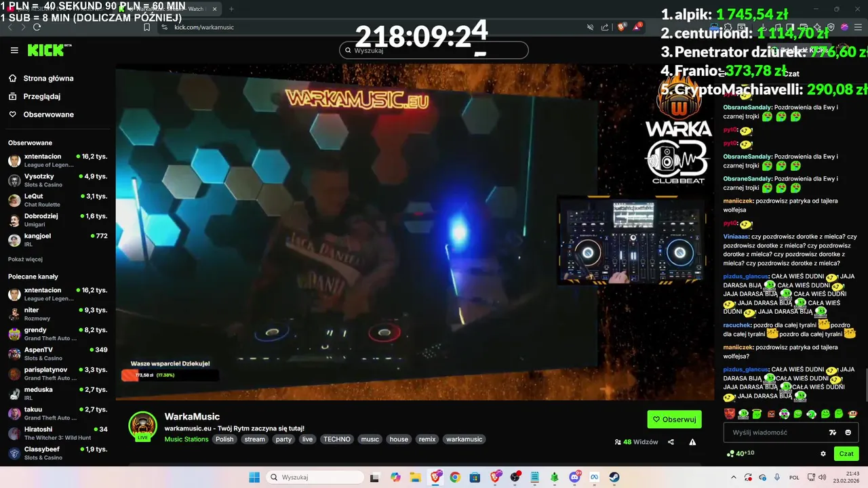Select the warkamusic tag
Image resolution: width=868 pixels, height=488 pixels.
[465, 439]
